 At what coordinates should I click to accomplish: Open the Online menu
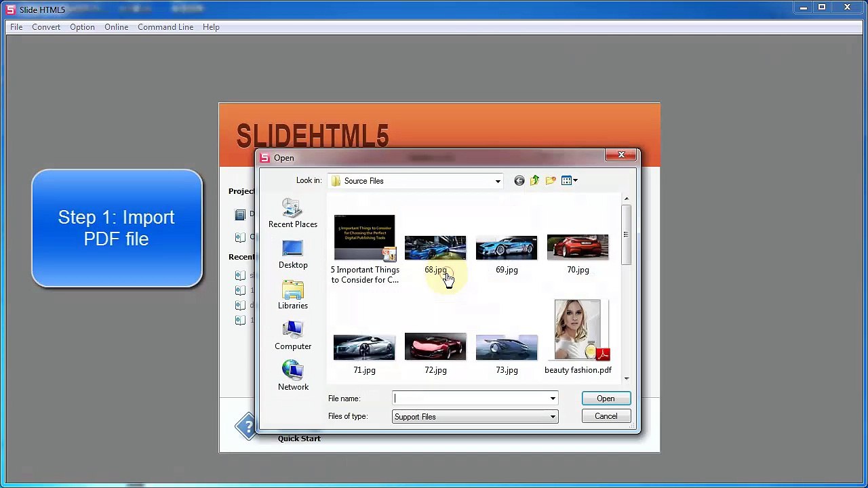116,27
